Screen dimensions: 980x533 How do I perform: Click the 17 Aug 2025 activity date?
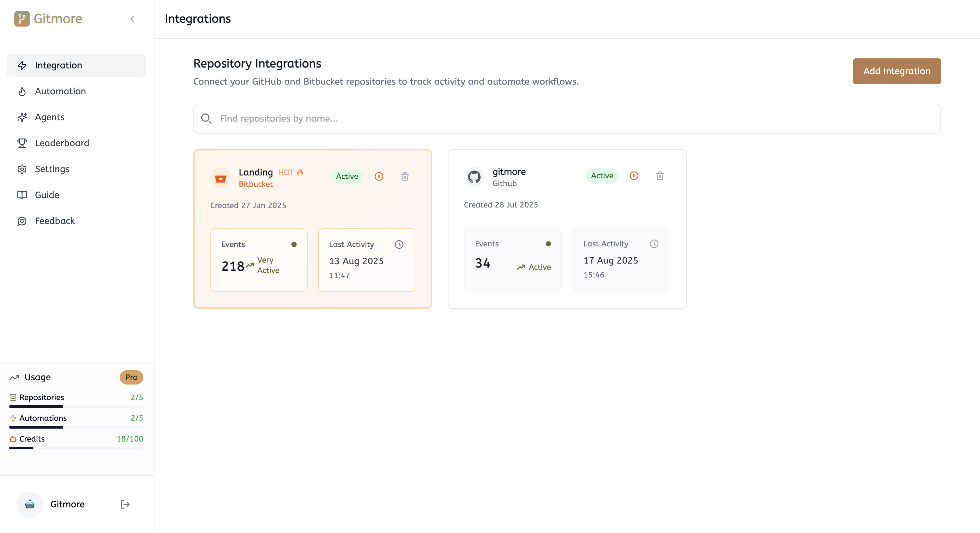click(611, 260)
